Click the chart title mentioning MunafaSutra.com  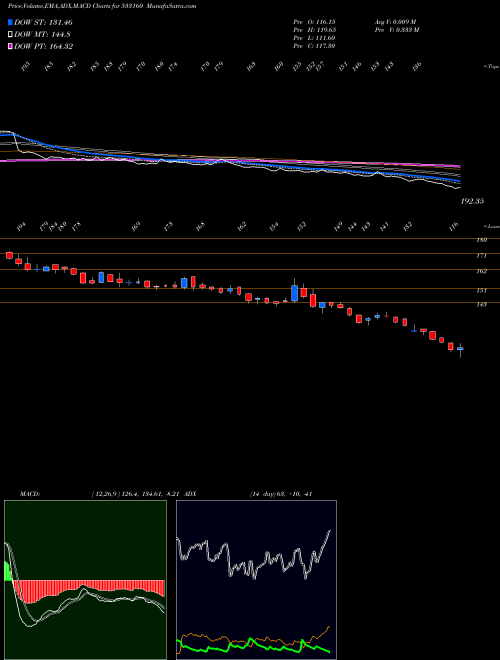click(x=102, y=7)
